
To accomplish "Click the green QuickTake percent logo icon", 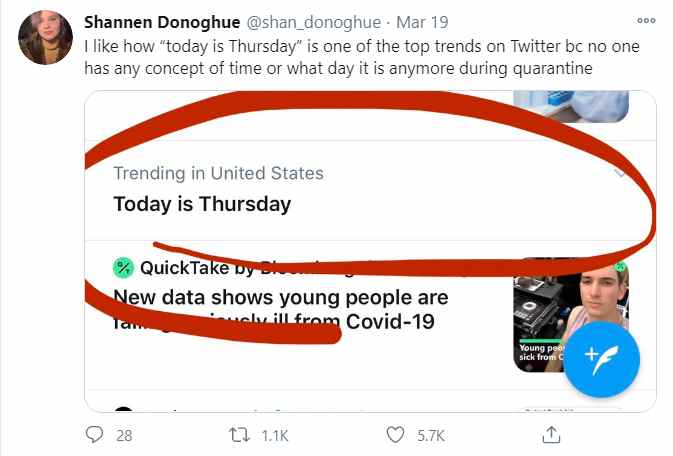I will point(123,267).
